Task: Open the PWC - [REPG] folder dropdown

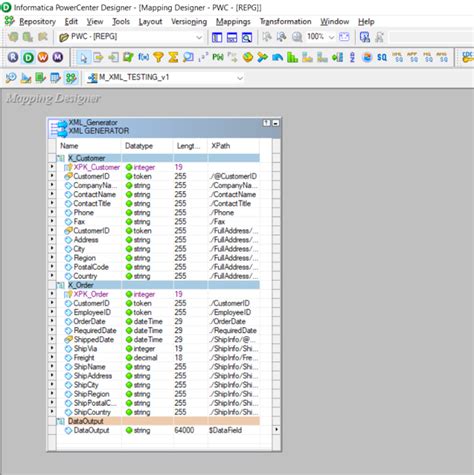Action: click(199, 37)
